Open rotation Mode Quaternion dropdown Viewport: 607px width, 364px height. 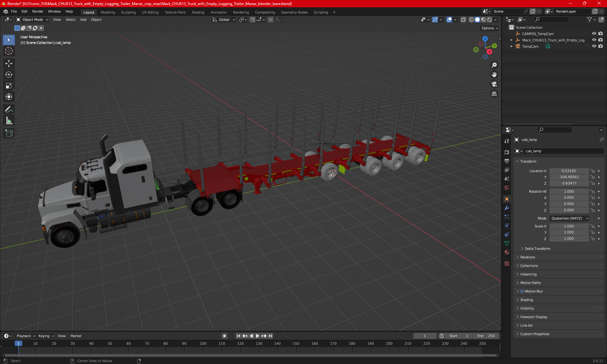[569, 218]
